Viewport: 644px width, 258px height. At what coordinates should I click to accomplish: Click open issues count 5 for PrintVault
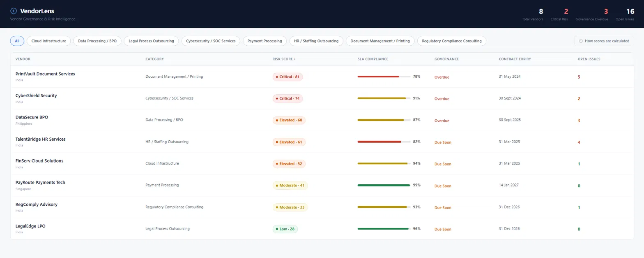point(579,77)
